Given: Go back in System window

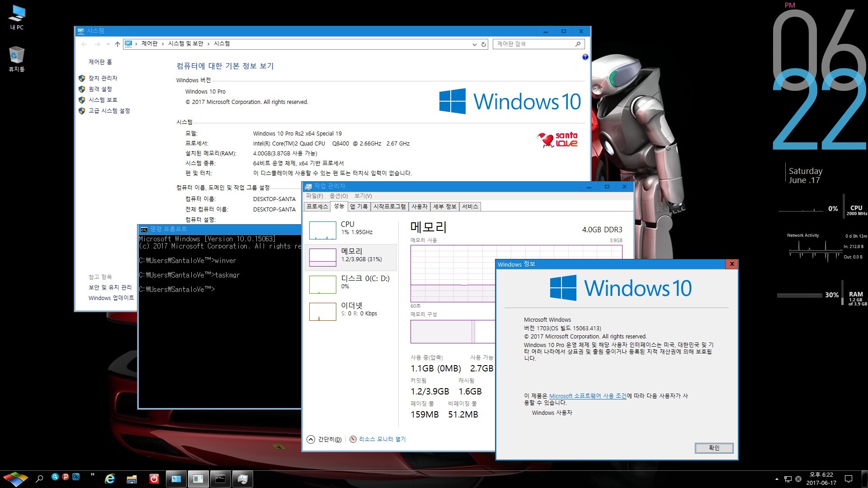Looking at the screenshot, I should coord(84,44).
